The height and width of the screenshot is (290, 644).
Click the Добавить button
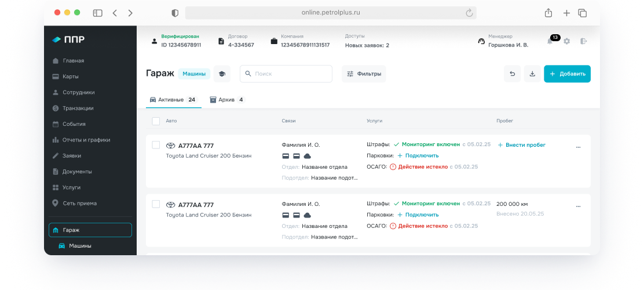[567, 74]
